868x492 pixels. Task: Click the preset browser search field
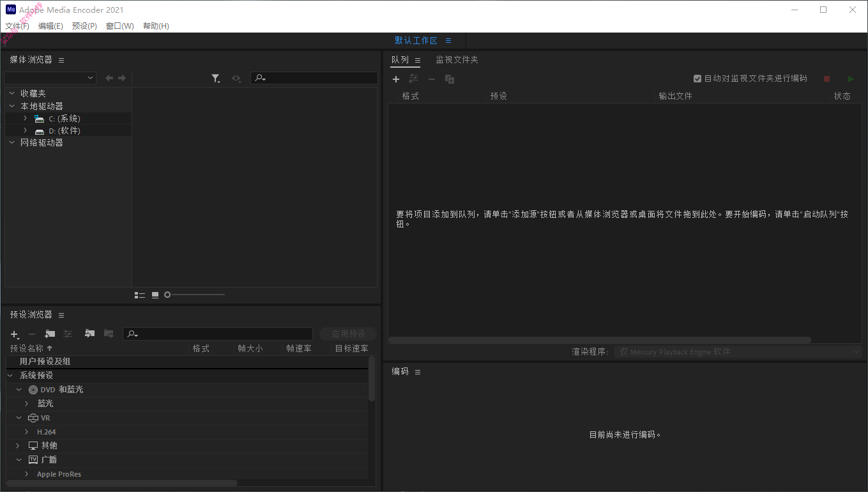coord(218,334)
